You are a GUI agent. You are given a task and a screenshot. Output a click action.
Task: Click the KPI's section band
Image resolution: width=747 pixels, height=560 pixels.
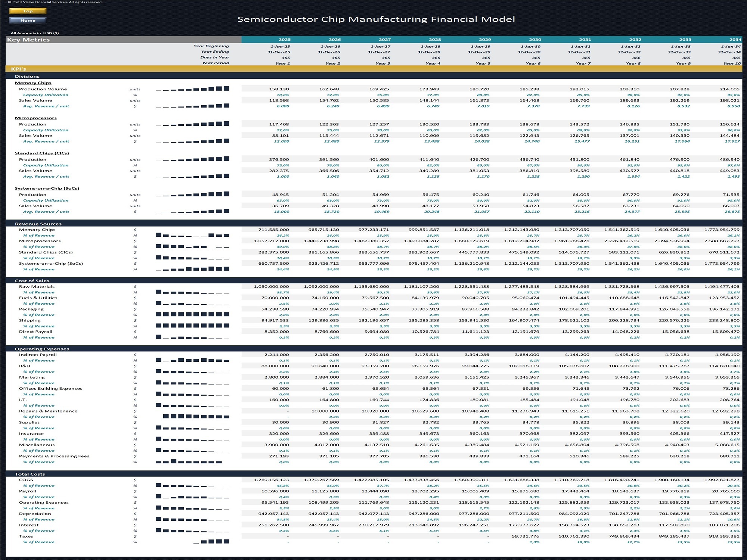374,69
